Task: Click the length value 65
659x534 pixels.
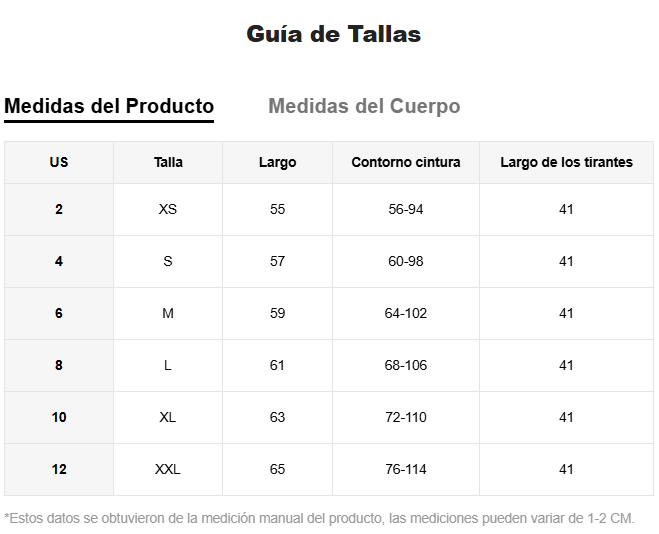Action: pos(277,469)
